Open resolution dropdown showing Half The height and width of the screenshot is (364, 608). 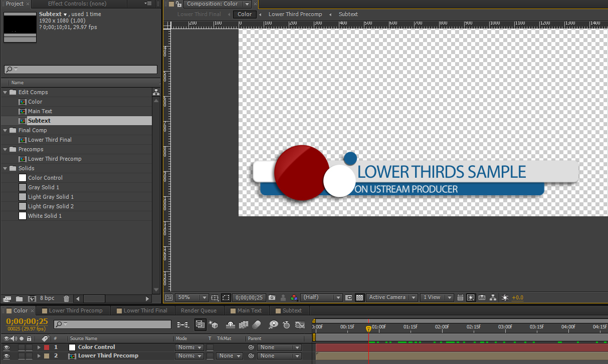coord(321,297)
